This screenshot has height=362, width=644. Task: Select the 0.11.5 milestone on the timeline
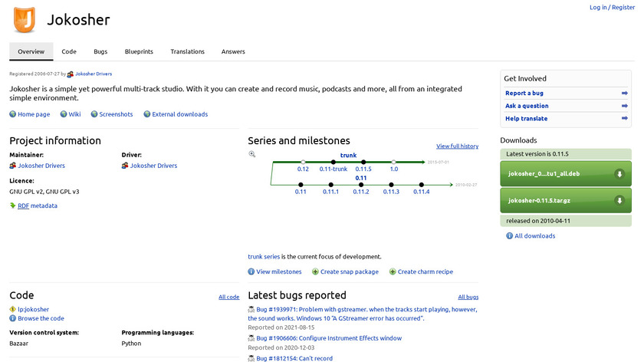click(363, 169)
